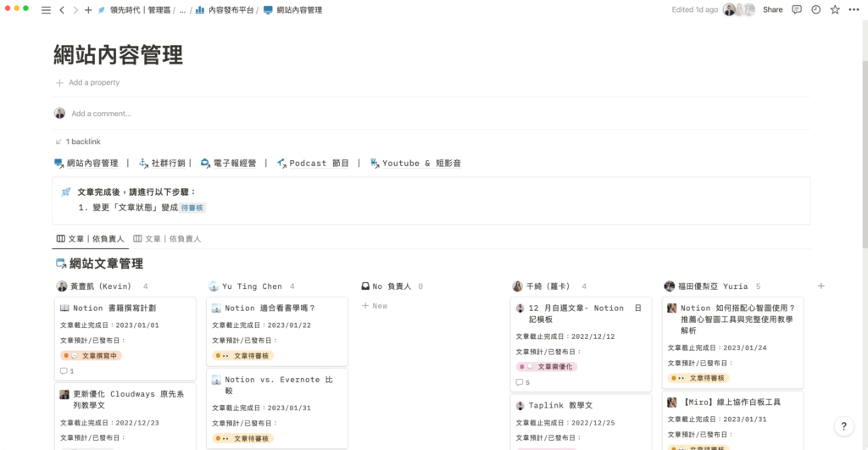868x450 pixels.
Task: Open the 網站內容管理 page link
Action: tap(86, 164)
